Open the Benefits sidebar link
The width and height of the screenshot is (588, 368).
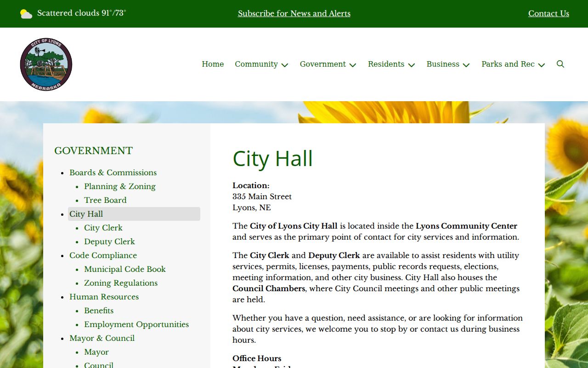pyautogui.click(x=99, y=310)
